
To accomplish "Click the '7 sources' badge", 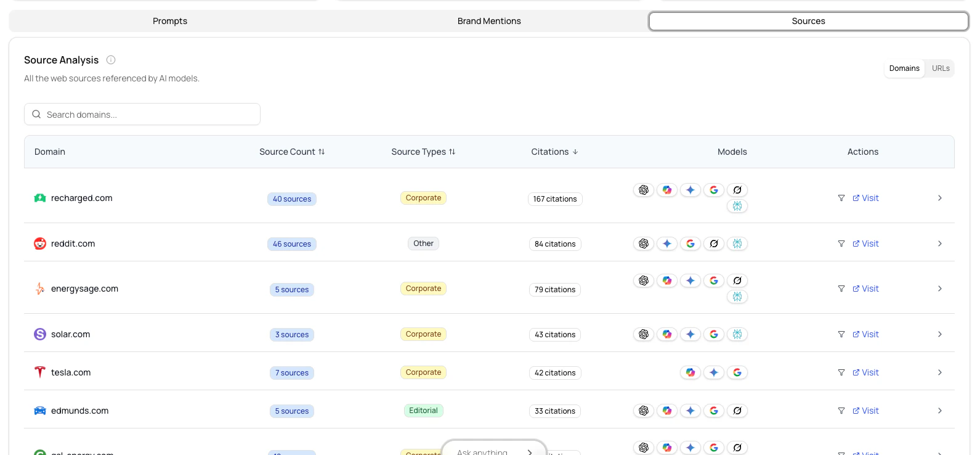I will 292,373.
